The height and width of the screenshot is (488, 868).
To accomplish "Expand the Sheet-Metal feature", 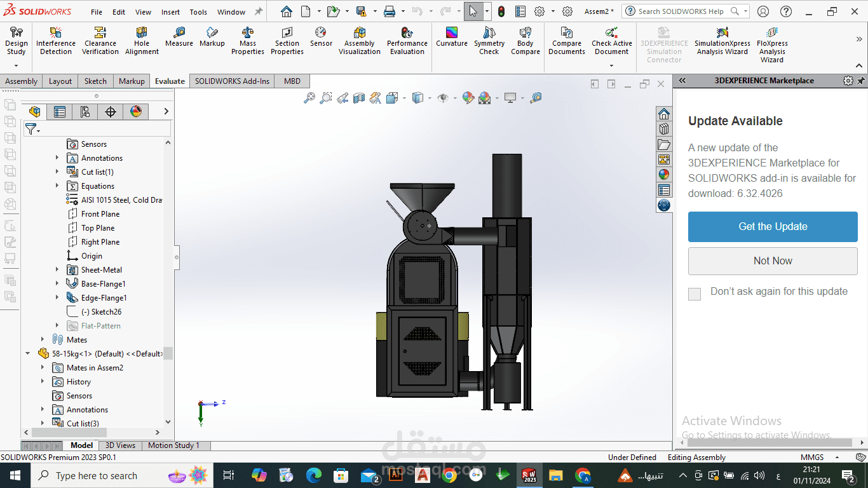I will tap(57, 269).
